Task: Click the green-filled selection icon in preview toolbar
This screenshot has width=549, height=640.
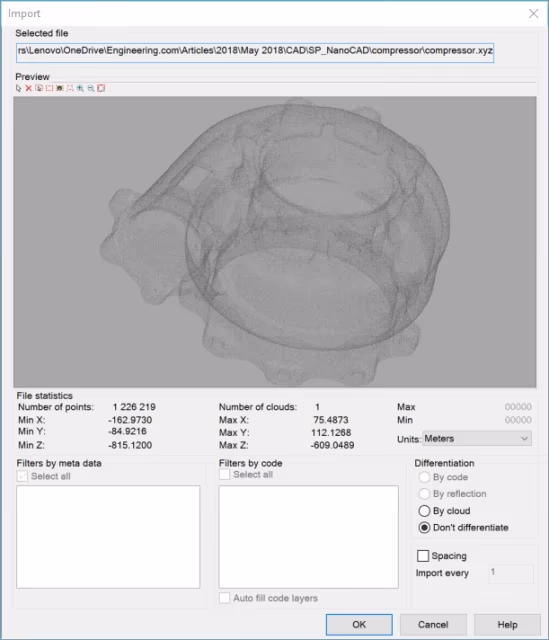Action: 60,88
